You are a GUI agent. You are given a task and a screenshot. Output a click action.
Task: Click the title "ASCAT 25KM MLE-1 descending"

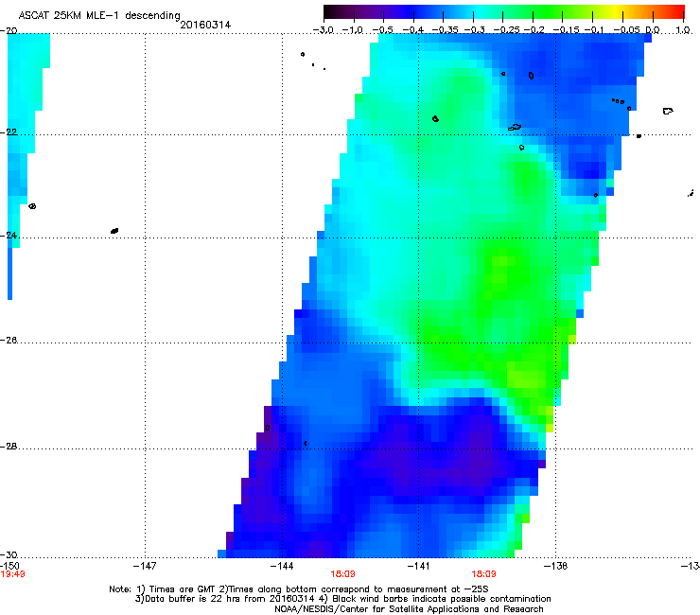point(99,16)
